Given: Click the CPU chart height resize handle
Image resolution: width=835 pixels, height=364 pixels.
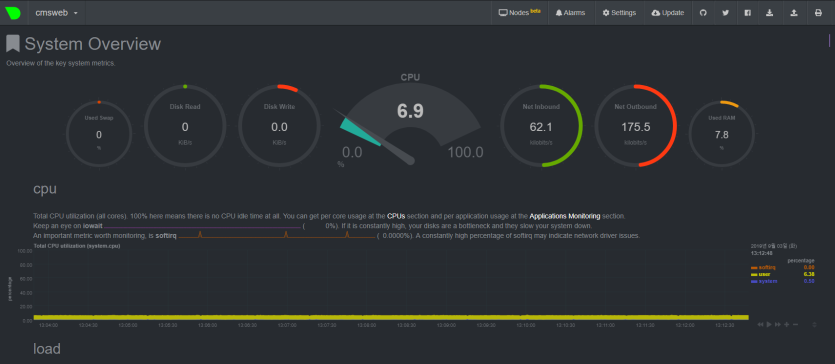Looking at the screenshot, I should click(814, 324).
